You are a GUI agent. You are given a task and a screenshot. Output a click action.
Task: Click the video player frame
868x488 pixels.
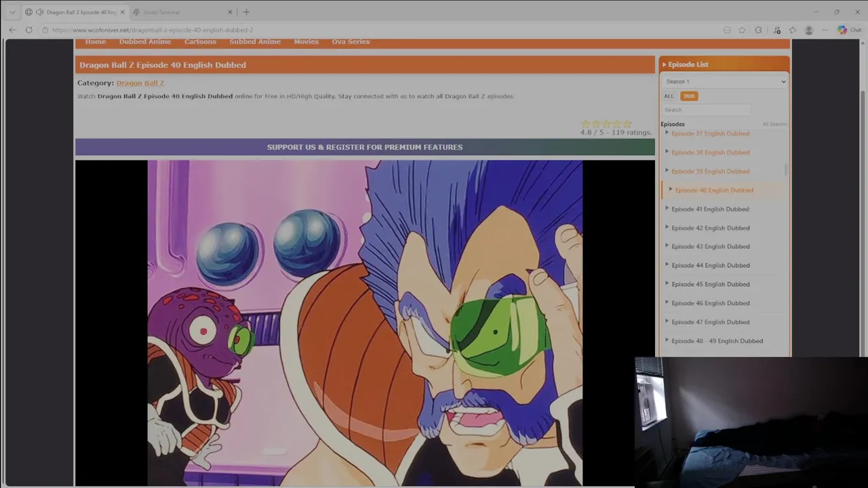tap(365, 323)
